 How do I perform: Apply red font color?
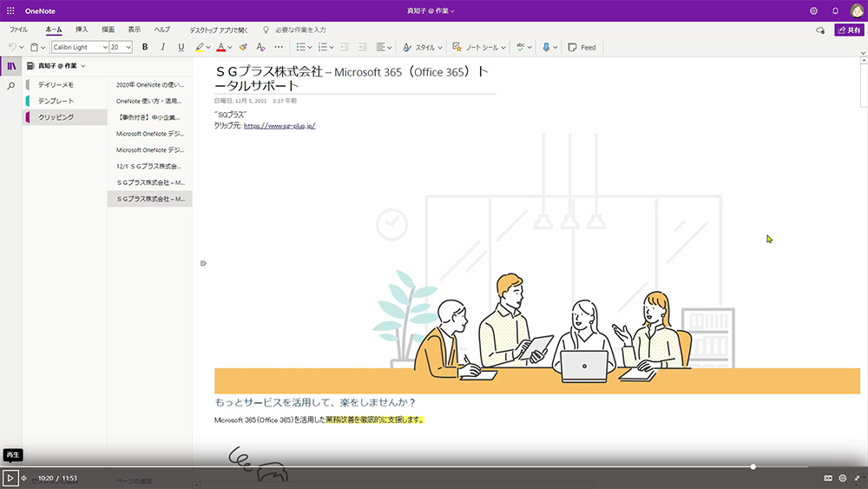[x=220, y=47]
